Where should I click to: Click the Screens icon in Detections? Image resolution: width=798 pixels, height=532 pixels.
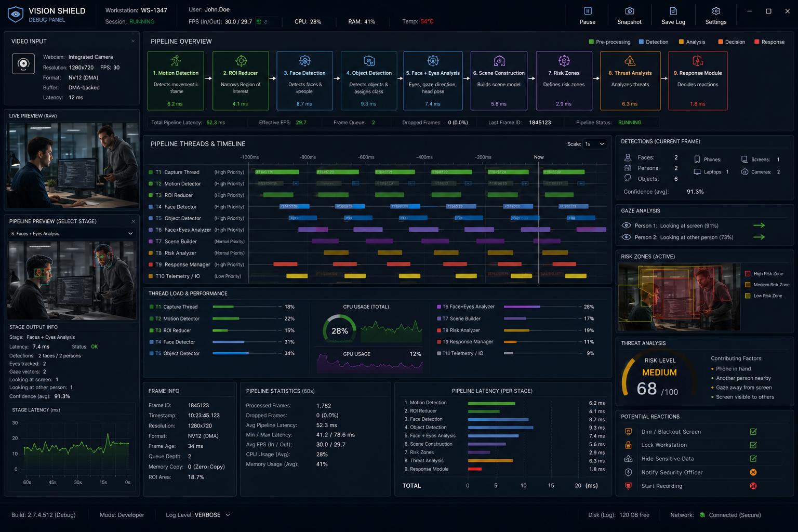point(744,159)
